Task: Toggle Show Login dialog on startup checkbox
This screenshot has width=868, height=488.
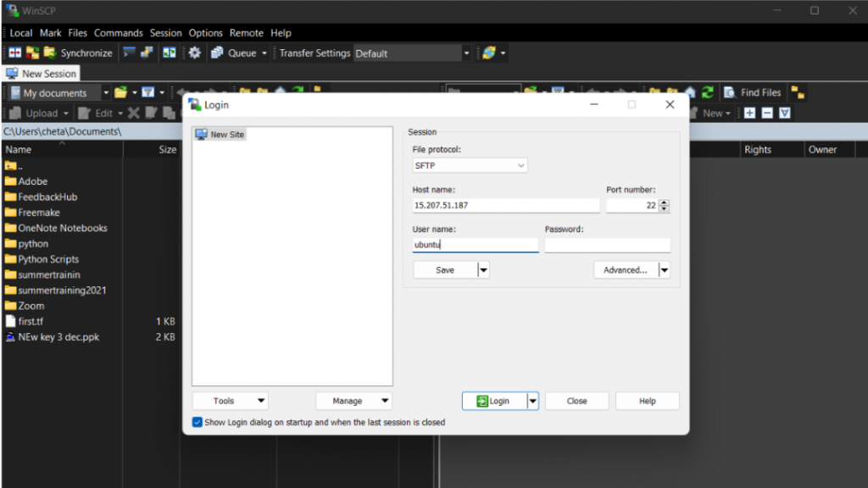Action: pos(197,422)
